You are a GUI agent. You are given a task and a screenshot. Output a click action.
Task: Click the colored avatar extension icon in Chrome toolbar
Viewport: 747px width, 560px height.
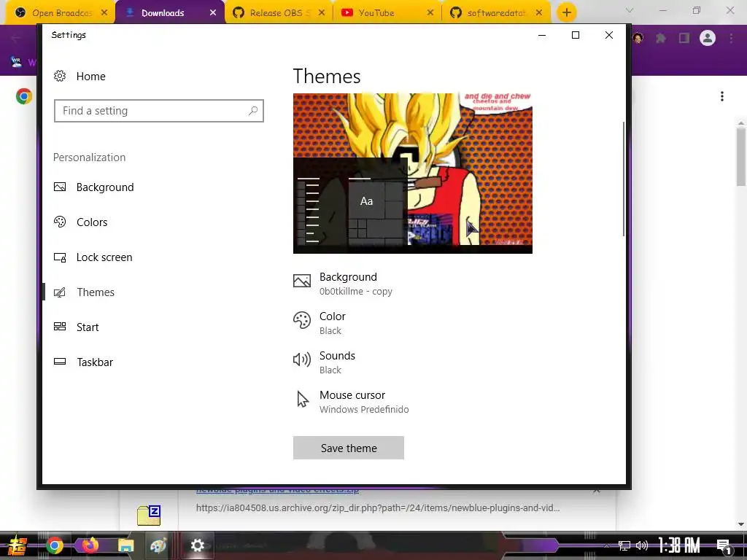click(x=638, y=38)
